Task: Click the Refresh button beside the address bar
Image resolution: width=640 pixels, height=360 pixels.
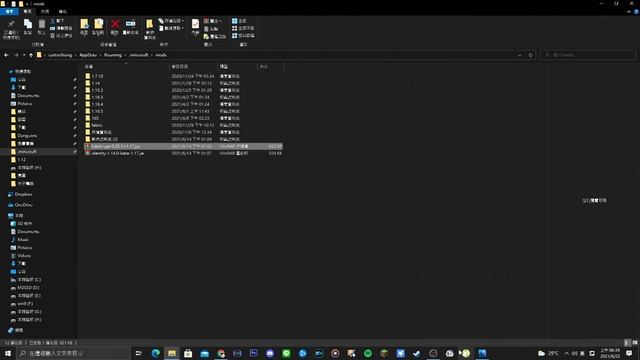Action: [531, 55]
